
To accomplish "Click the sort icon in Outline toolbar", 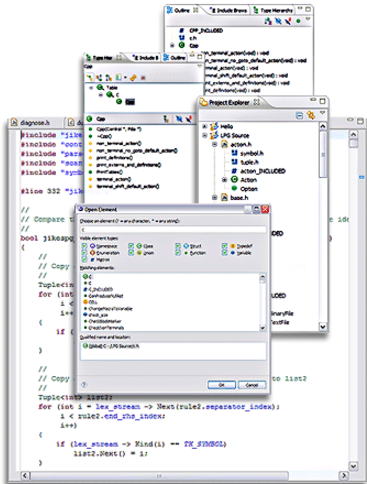I will pos(268,21).
